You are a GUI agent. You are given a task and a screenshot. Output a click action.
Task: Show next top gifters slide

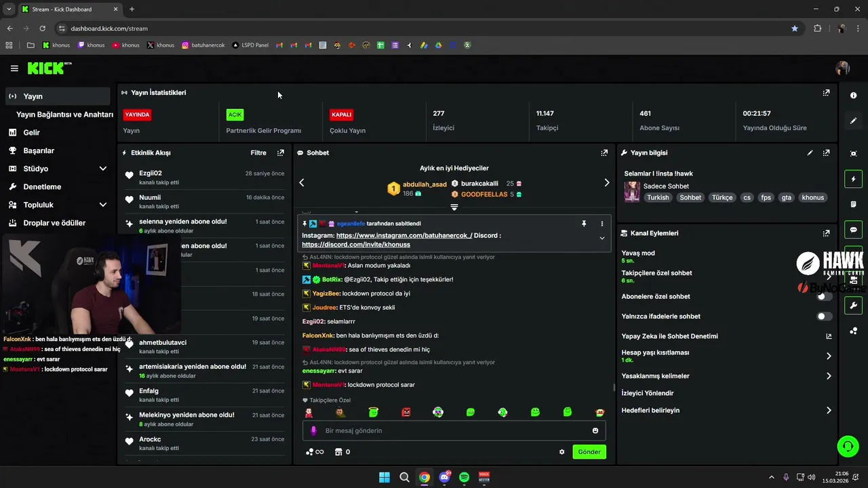pyautogui.click(x=607, y=182)
